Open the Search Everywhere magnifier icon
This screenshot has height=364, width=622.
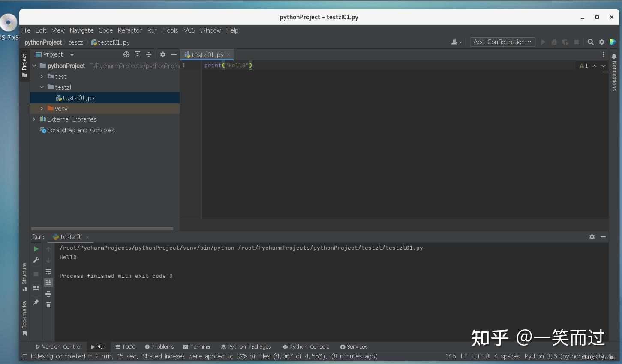click(x=590, y=42)
